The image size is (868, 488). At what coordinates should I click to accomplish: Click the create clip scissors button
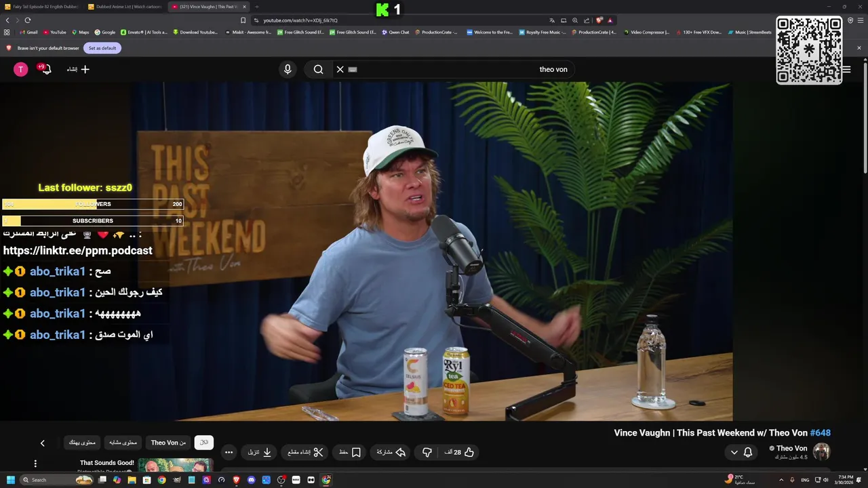305,452
